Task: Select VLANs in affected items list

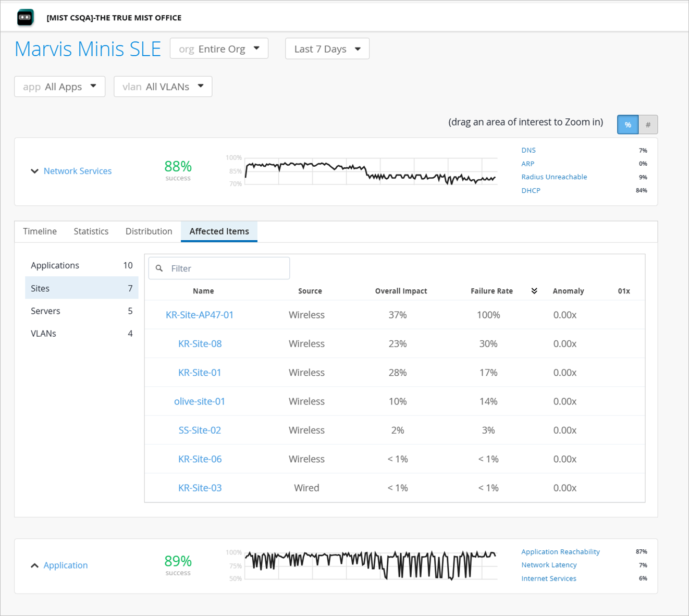Action: (82, 334)
